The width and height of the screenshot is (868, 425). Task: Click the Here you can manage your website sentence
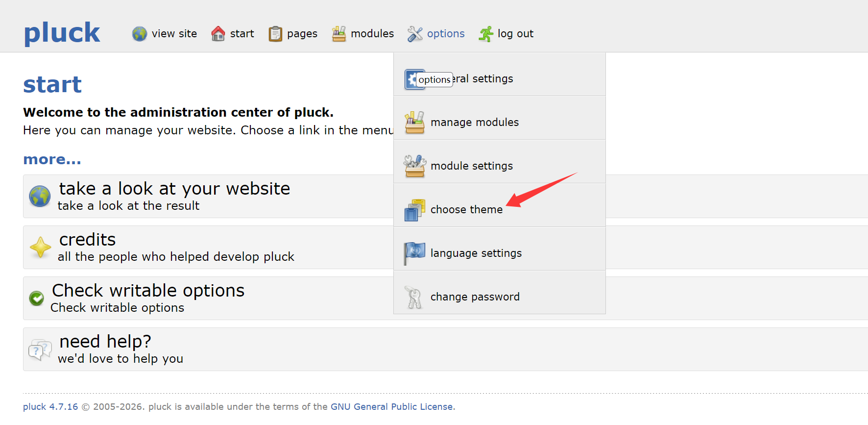[208, 130]
